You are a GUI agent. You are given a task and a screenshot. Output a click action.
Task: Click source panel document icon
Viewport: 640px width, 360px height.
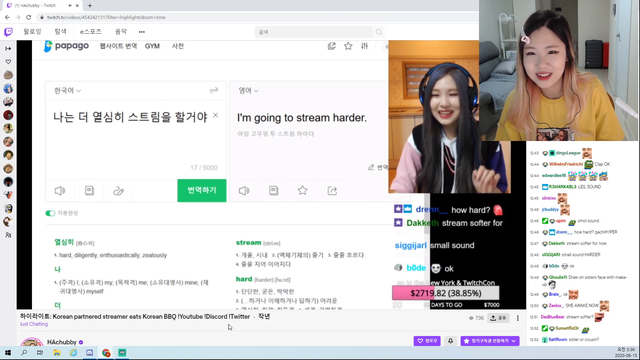coord(89,191)
